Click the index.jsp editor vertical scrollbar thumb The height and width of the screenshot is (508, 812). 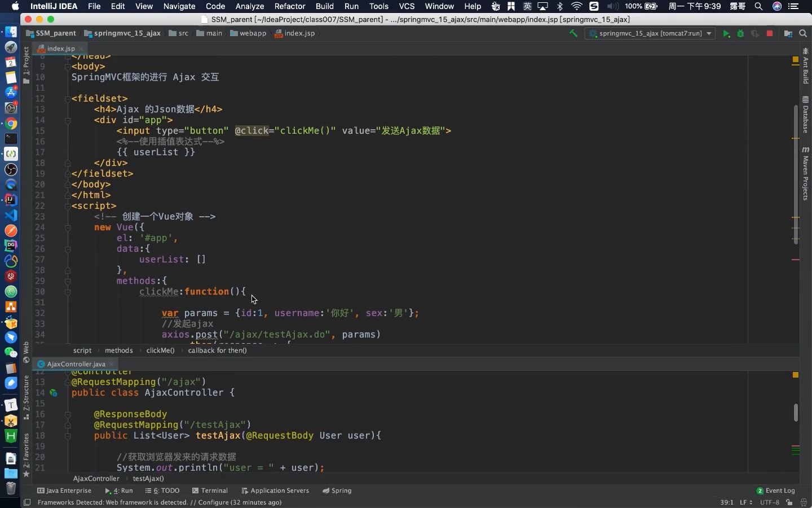(796, 174)
